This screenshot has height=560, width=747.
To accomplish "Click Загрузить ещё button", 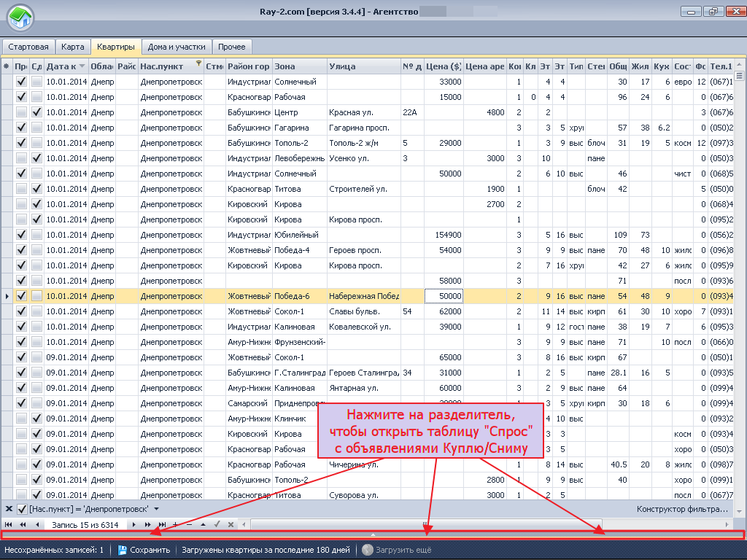I will (397, 550).
